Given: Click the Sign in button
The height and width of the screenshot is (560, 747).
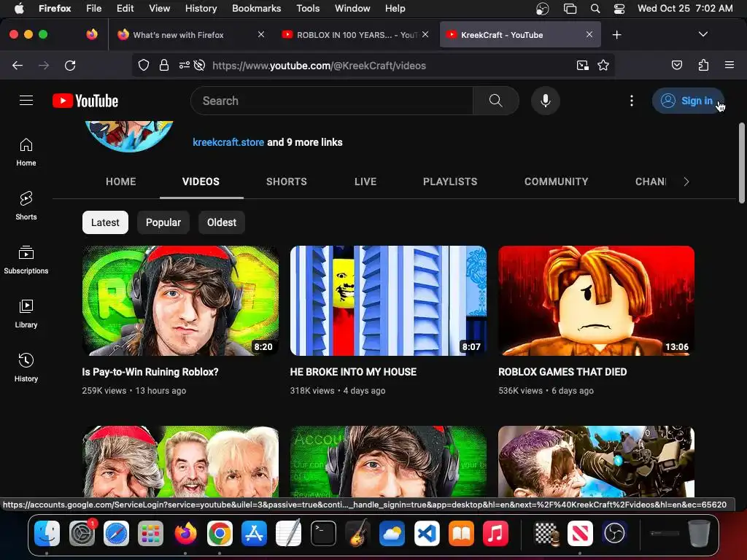Looking at the screenshot, I should [x=688, y=101].
